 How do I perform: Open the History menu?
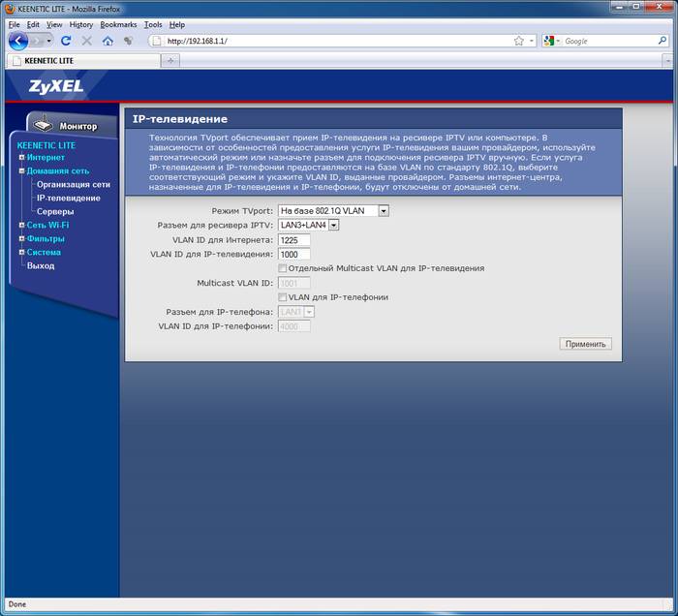point(81,24)
